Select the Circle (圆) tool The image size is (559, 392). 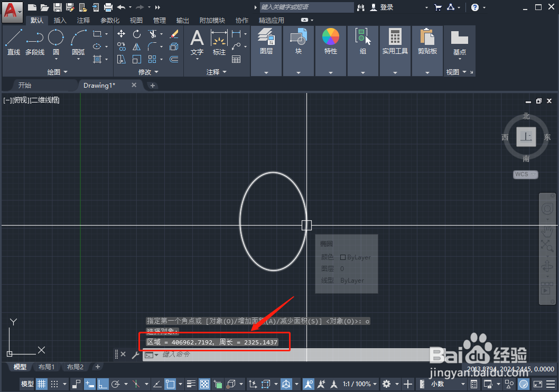click(x=56, y=42)
